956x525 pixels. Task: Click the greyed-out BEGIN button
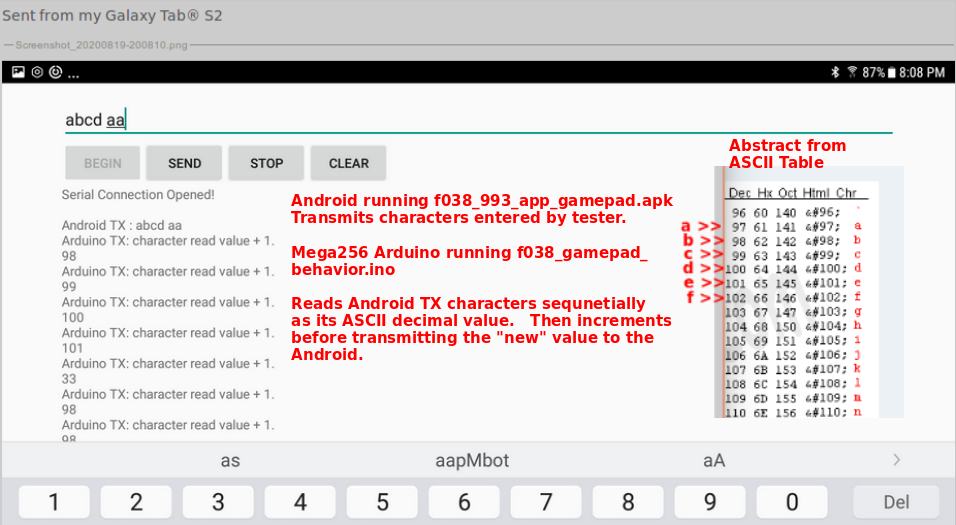click(x=102, y=163)
